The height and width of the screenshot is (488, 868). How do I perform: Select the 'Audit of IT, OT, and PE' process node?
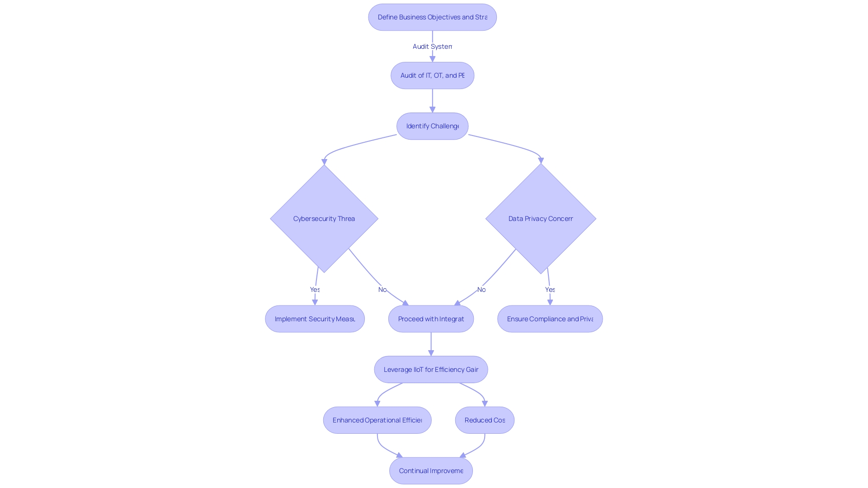(x=432, y=75)
